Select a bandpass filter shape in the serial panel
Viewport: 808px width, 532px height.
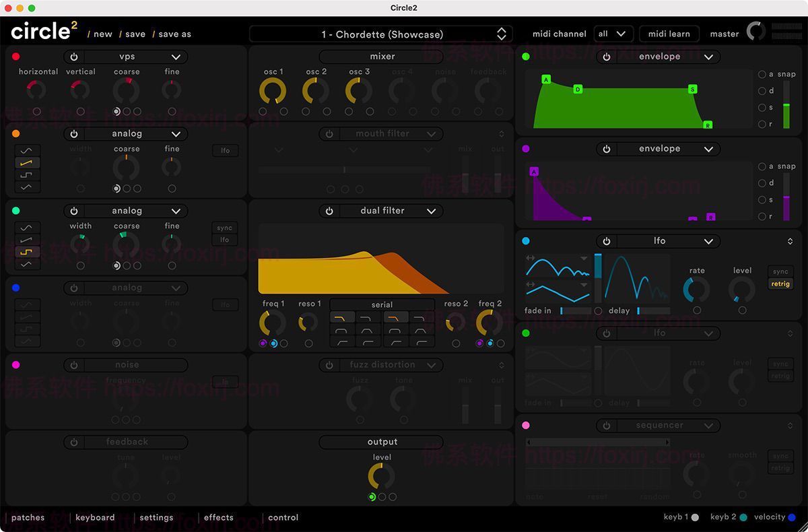[342, 331]
